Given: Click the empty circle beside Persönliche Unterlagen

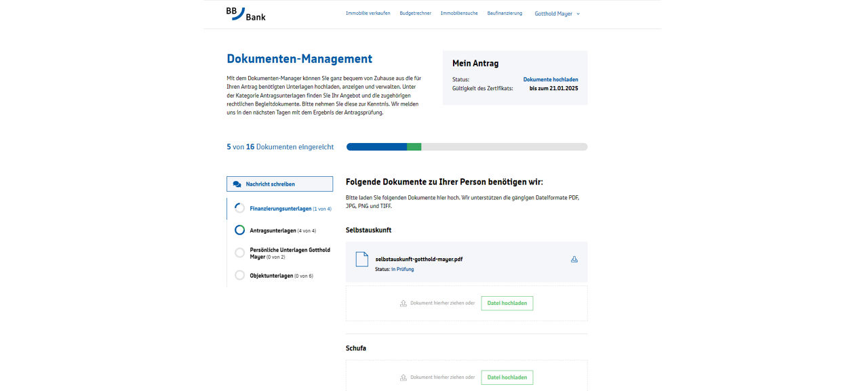Looking at the screenshot, I should [x=239, y=253].
